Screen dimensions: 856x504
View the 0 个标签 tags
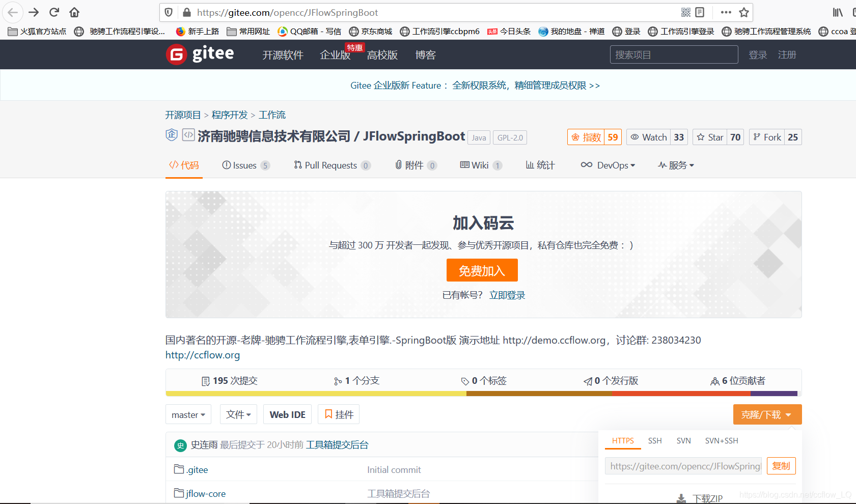click(x=484, y=381)
